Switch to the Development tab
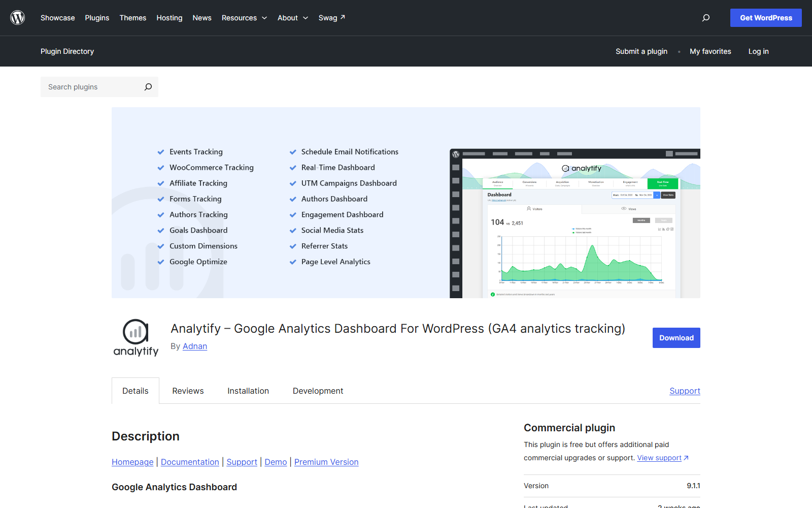The height and width of the screenshot is (508, 812). tap(318, 391)
